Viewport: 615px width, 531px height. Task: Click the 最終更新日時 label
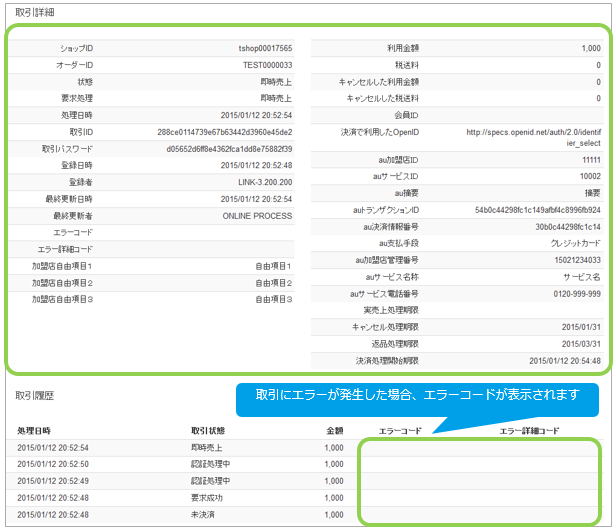69,199
